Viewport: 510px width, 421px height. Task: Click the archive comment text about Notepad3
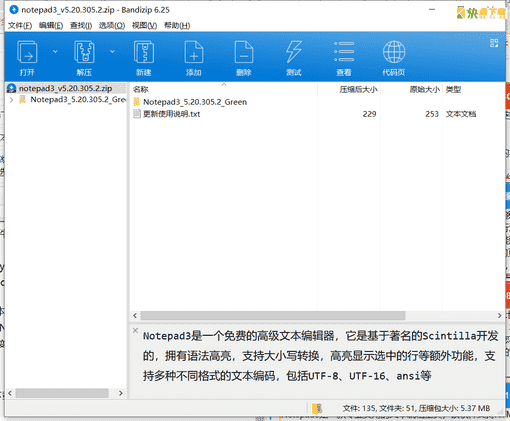(x=320, y=356)
